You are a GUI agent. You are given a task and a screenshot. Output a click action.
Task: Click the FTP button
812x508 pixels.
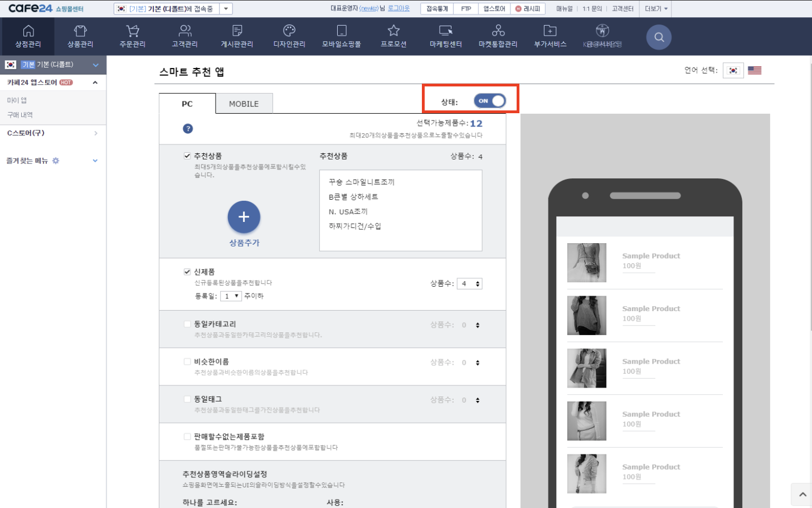(x=466, y=9)
